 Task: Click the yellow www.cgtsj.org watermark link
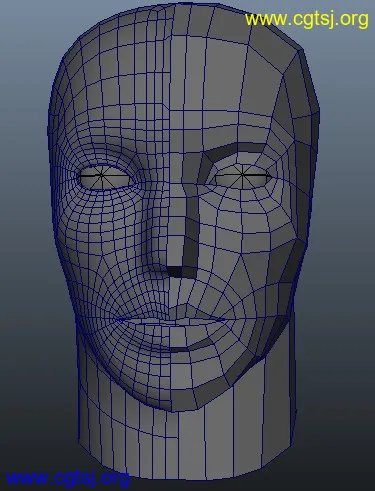(x=307, y=19)
